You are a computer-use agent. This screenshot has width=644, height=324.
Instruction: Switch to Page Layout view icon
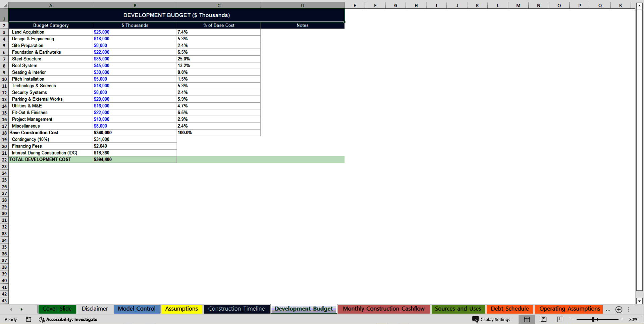click(x=543, y=319)
